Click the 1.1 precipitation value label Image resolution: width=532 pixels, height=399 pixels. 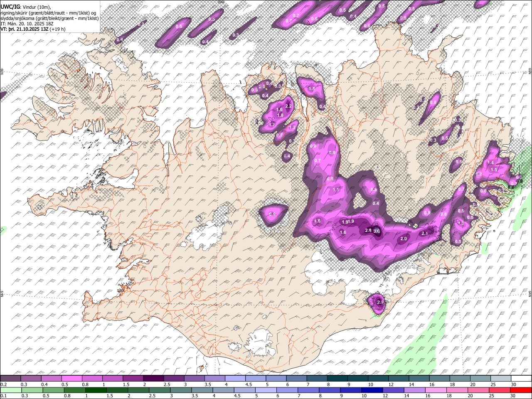[336, 190]
